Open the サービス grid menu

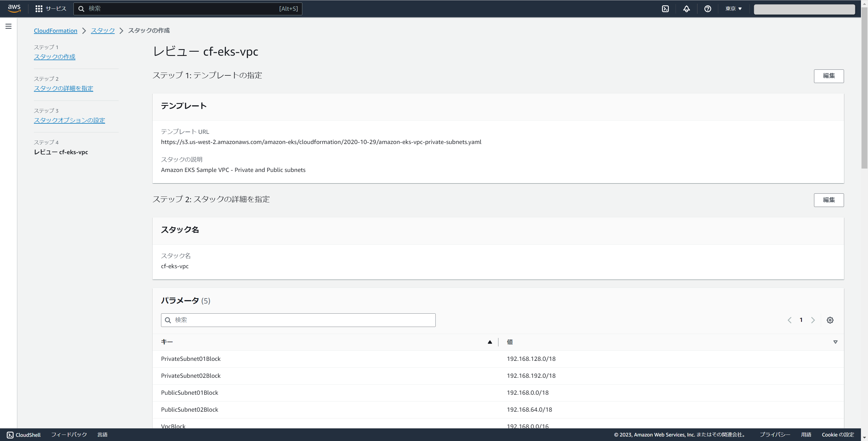(x=51, y=9)
